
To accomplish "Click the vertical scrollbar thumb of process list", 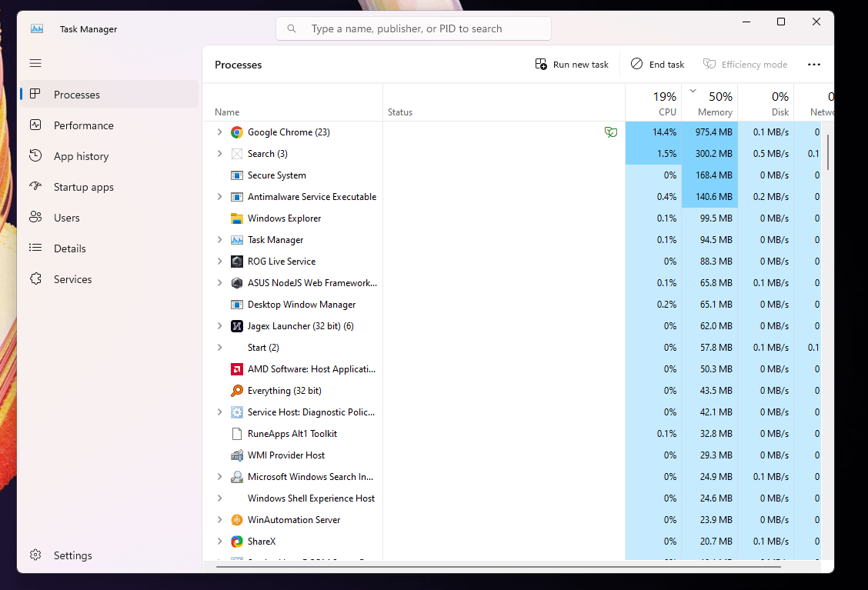I will click(x=828, y=152).
